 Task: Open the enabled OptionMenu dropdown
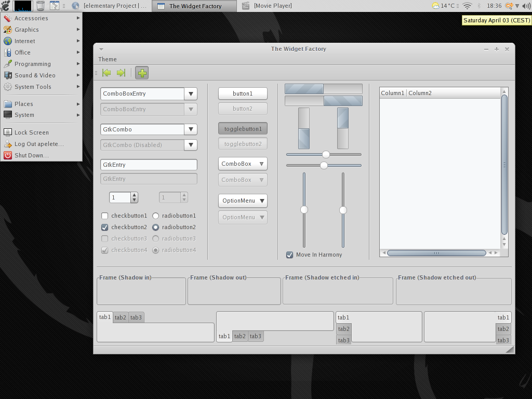point(243,201)
